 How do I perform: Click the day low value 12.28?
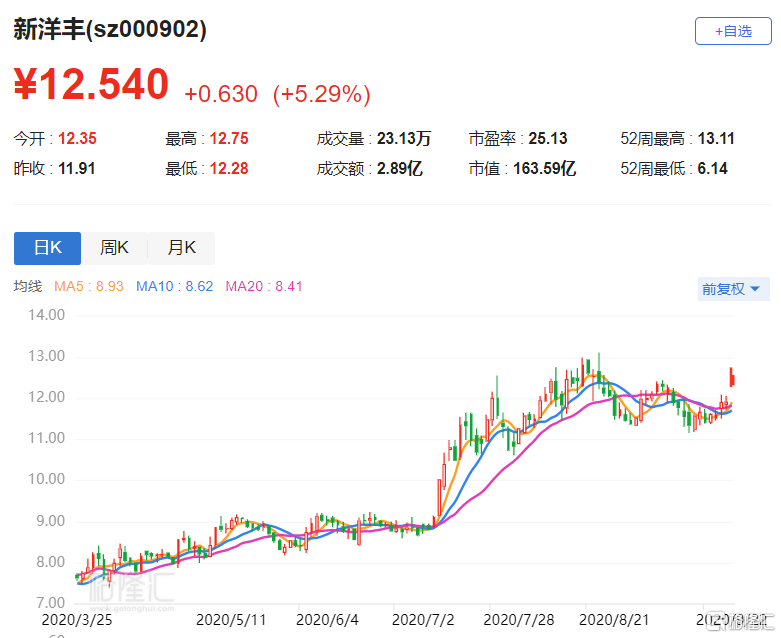(x=229, y=168)
